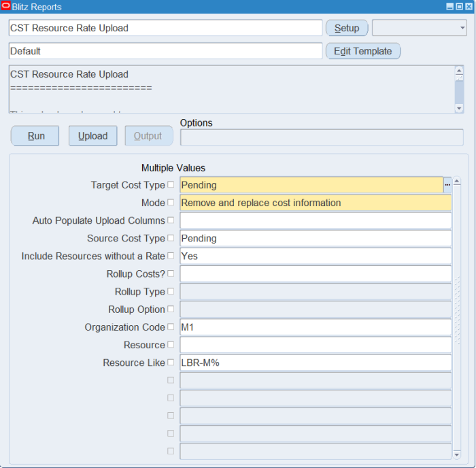Image resolution: width=476 pixels, height=468 pixels.
Task: Click the Mode value field
Action: pyautogui.click(x=316, y=203)
